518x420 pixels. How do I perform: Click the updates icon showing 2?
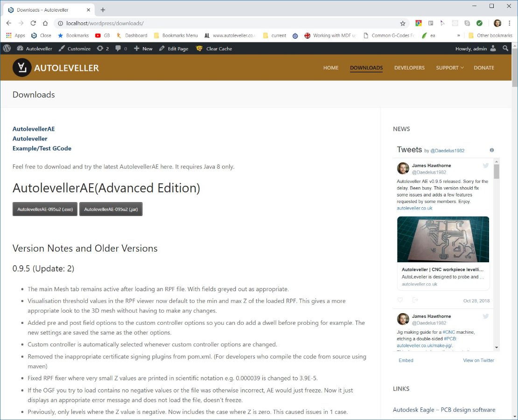point(103,49)
